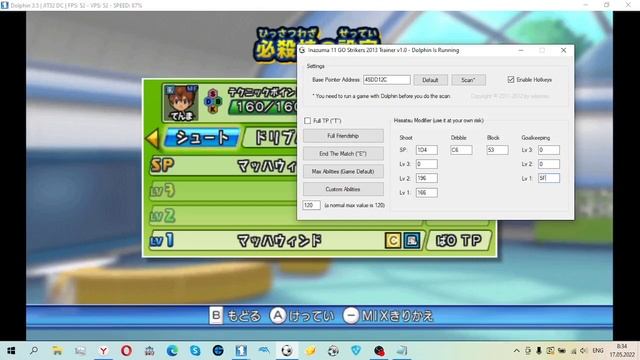Click the Goalkeeping Lv 3 field
This screenshot has height=360, width=640.
pos(549,150)
